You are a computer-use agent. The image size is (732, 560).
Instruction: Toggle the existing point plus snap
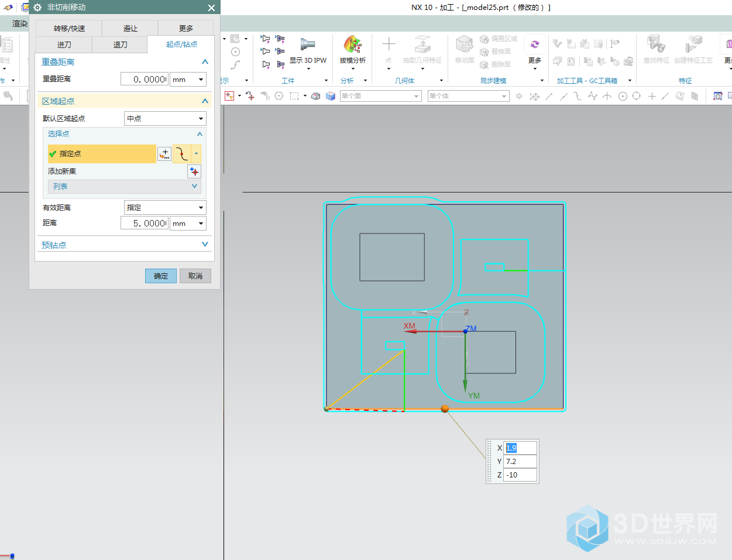pos(652,96)
